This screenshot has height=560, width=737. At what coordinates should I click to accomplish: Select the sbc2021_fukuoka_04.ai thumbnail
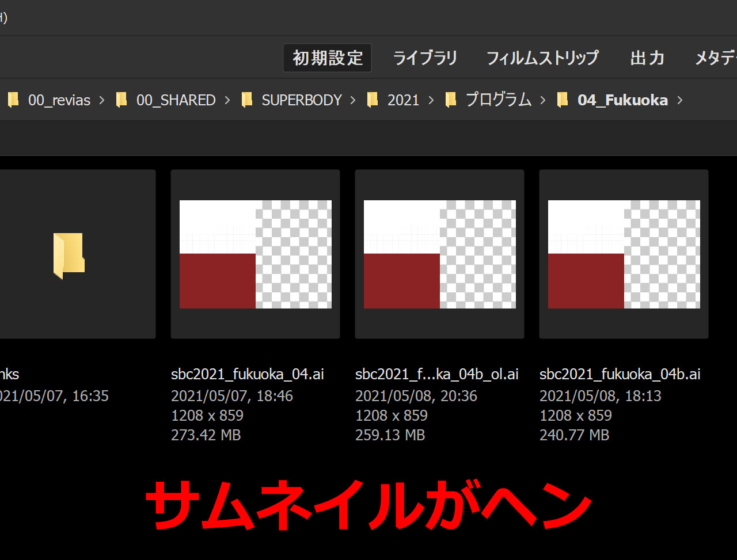click(x=255, y=254)
